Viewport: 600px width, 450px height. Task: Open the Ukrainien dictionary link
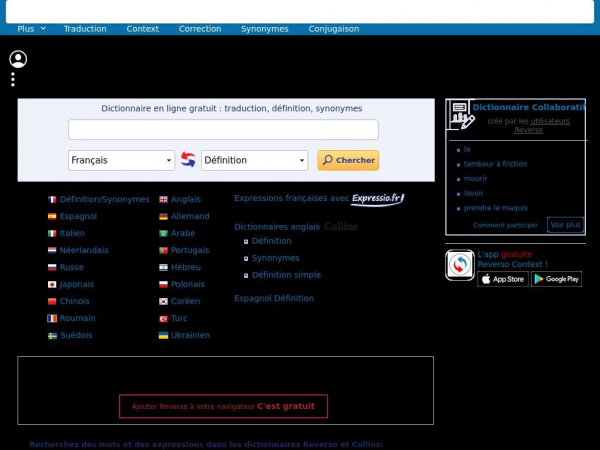point(191,335)
